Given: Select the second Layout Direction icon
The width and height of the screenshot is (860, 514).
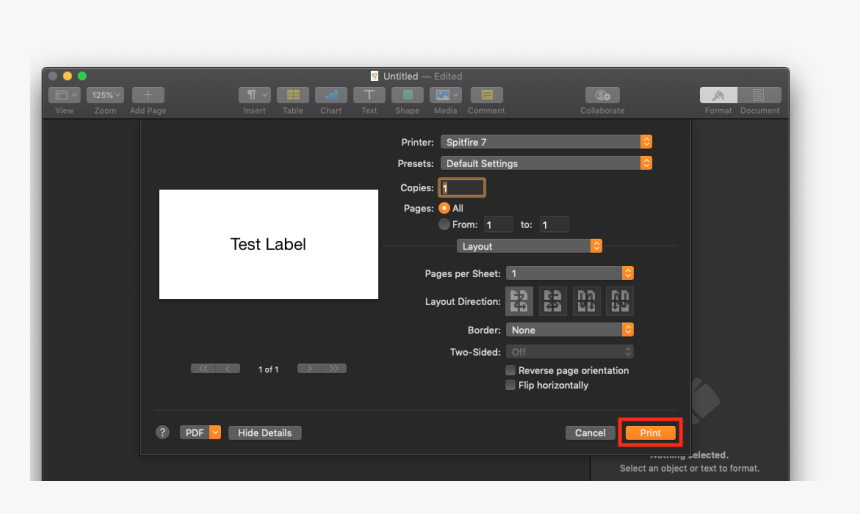Looking at the screenshot, I should 552,301.
